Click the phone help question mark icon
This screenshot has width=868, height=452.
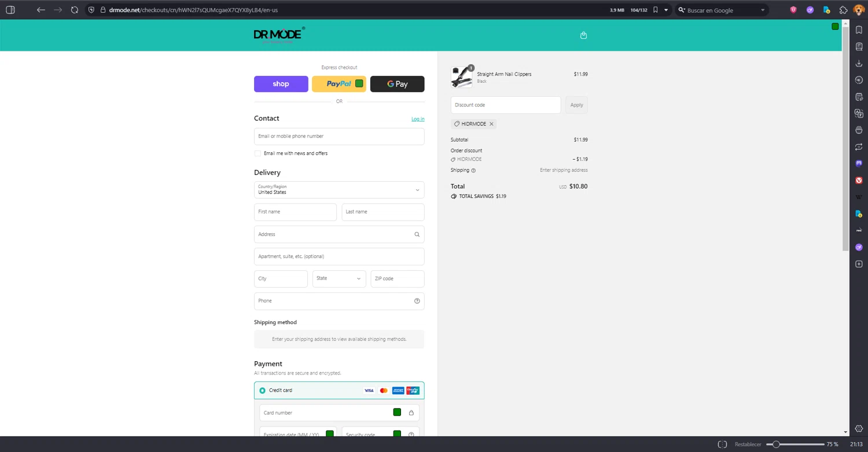point(417,301)
